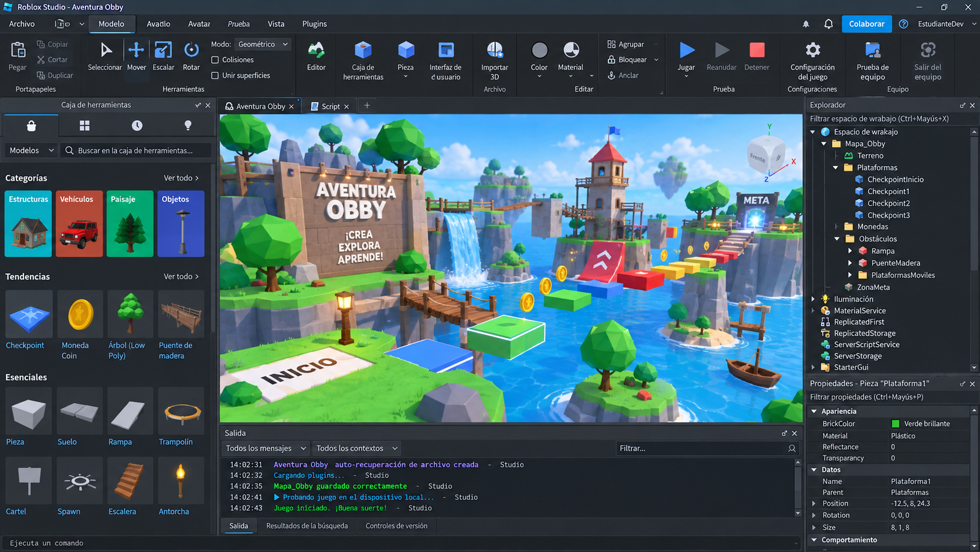Collapse the Plataformas folder in Explorador

click(836, 168)
